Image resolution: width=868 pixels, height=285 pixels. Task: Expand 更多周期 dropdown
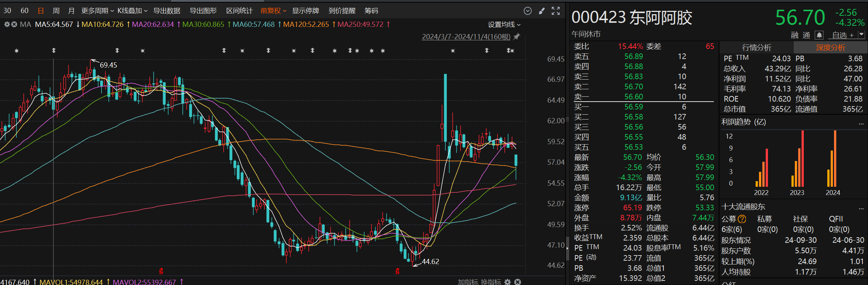[97, 11]
